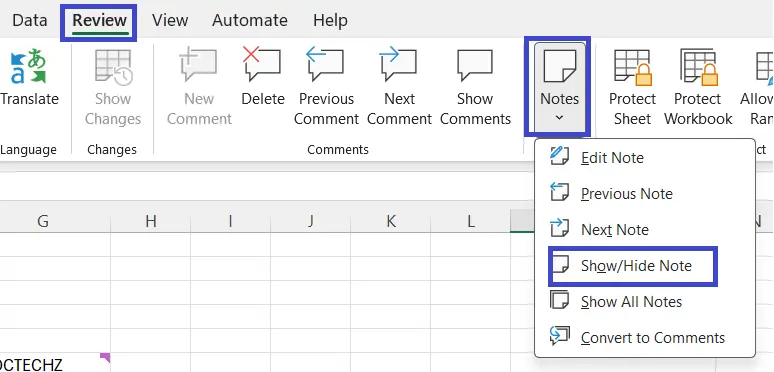Select column G header
The width and height of the screenshot is (774, 372).
pos(55,221)
